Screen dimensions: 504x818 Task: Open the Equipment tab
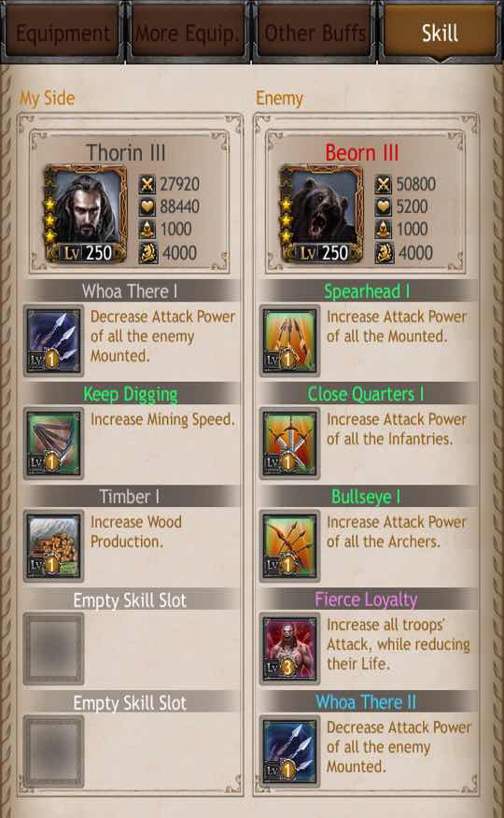coord(63,33)
